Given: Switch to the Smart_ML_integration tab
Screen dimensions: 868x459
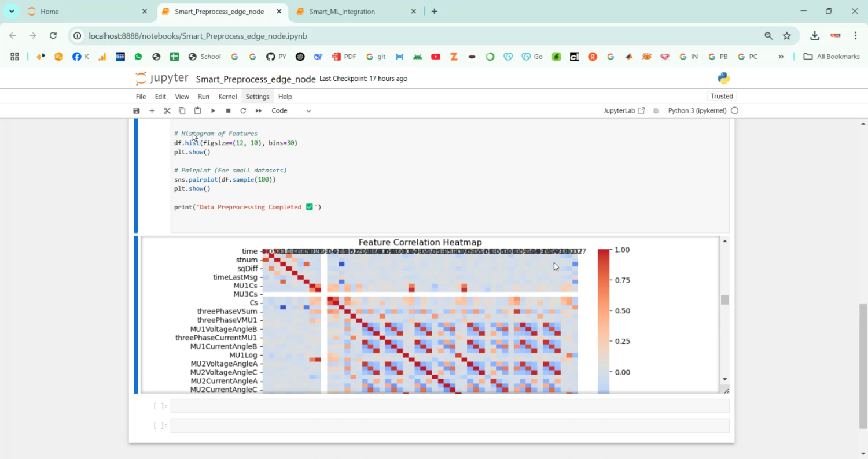Looking at the screenshot, I should click(341, 11).
